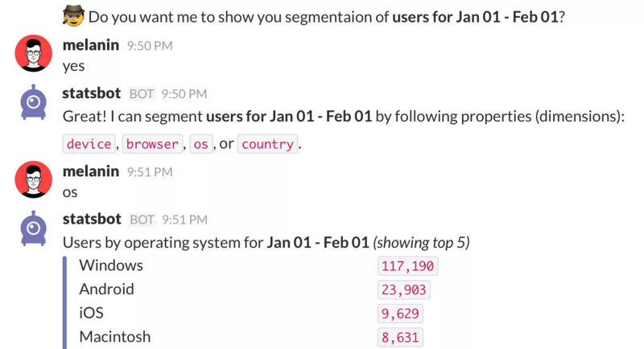Select the 'browser' code tag

click(x=152, y=144)
